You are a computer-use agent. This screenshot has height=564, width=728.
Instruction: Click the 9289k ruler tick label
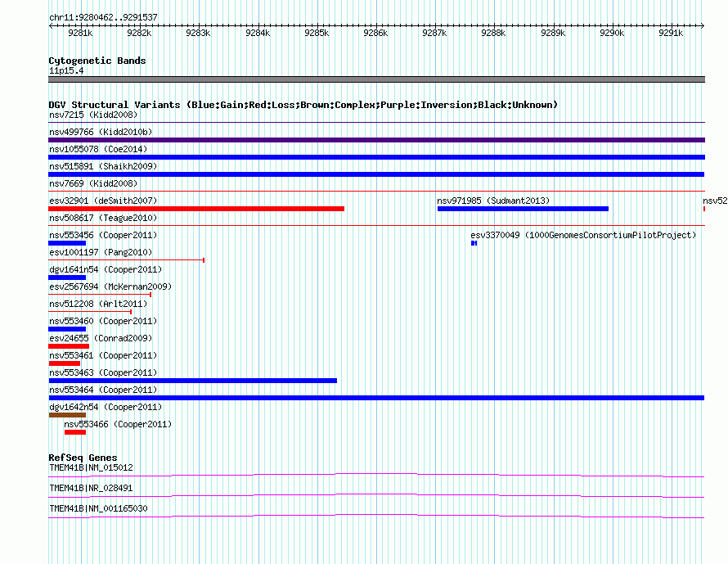(x=553, y=33)
